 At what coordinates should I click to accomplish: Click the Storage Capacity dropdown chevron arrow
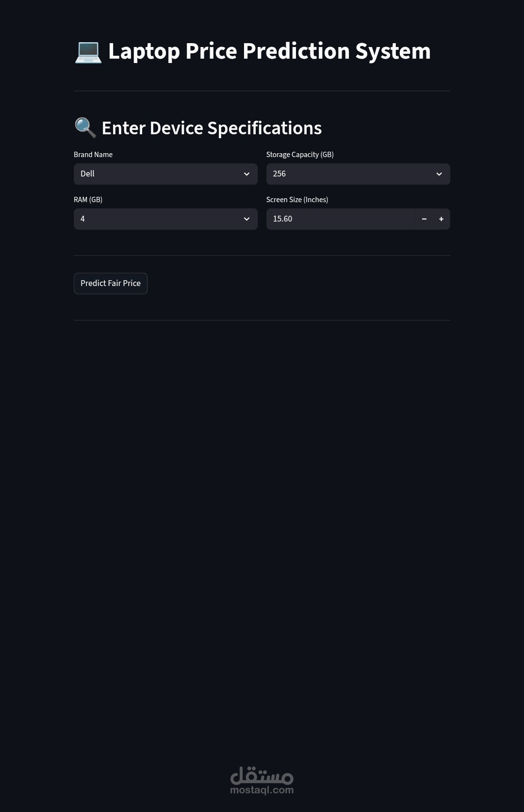click(439, 174)
